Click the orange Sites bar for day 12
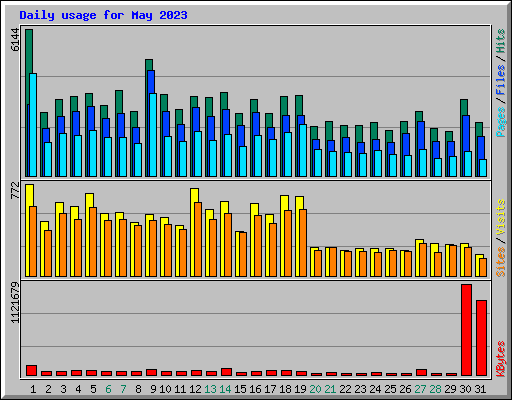The height and width of the screenshot is (400, 512). tap(198, 239)
